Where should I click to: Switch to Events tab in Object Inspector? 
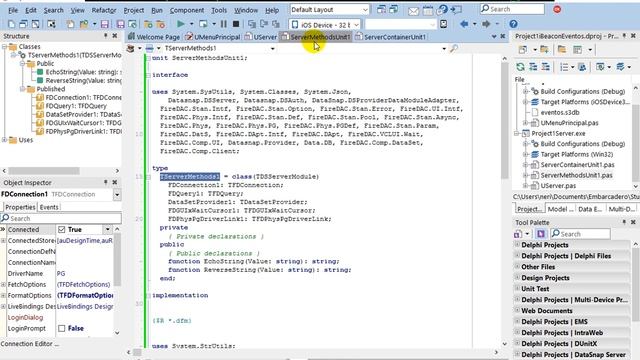(49, 207)
